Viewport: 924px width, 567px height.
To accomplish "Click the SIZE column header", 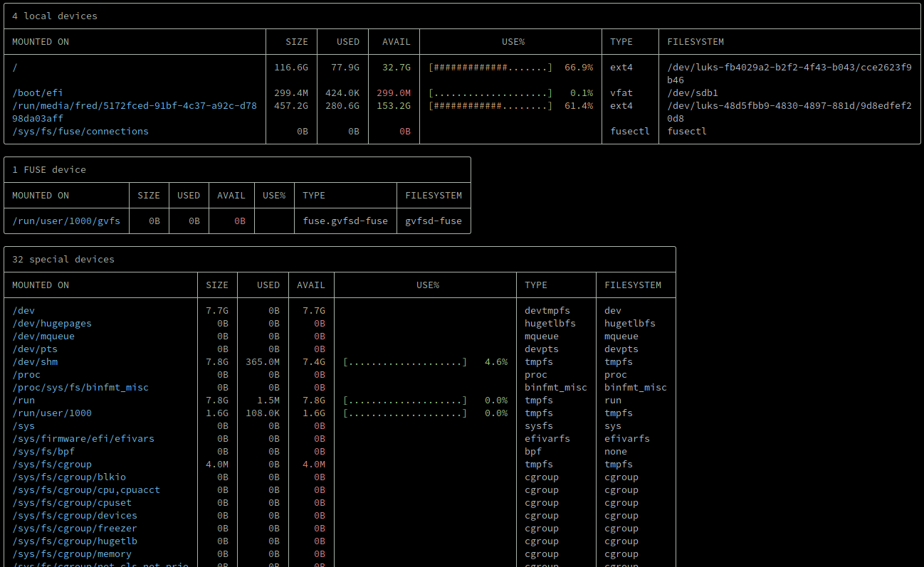I will pyautogui.click(x=297, y=41).
